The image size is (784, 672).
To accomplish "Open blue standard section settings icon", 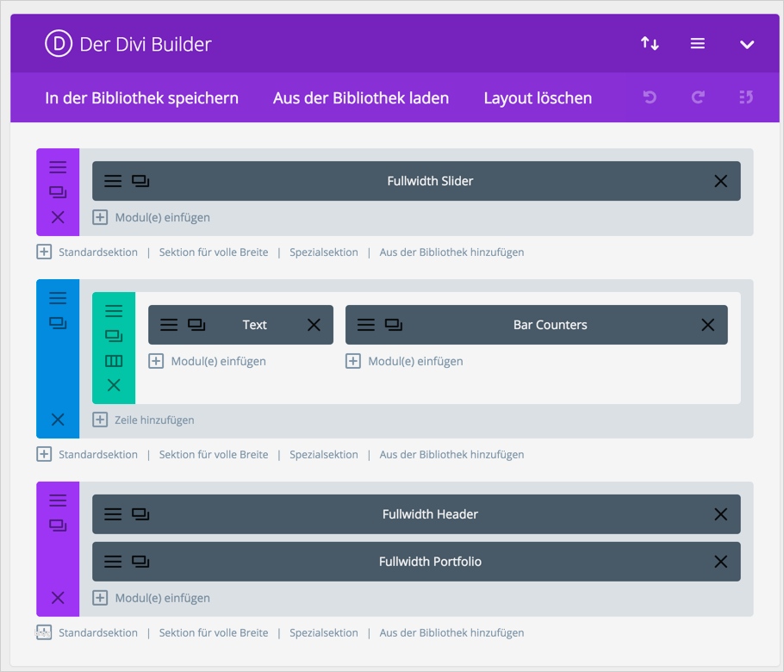I will click(58, 298).
